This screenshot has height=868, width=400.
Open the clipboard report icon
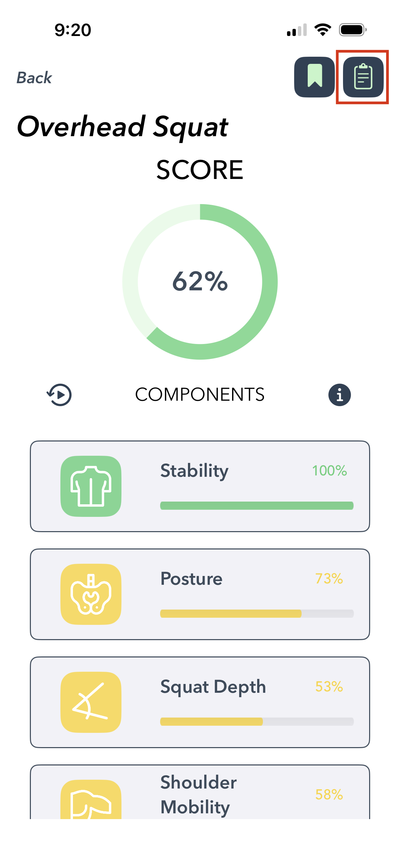[363, 77]
